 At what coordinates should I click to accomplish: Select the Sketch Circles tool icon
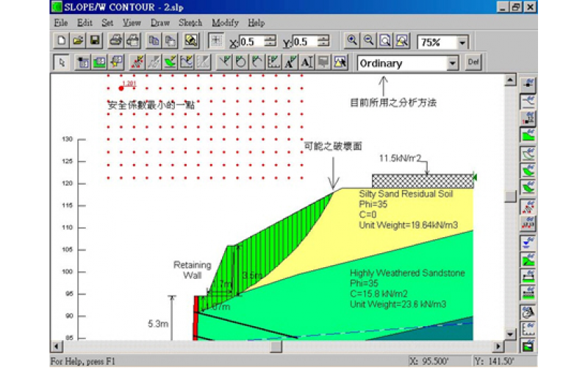click(241, 63)
